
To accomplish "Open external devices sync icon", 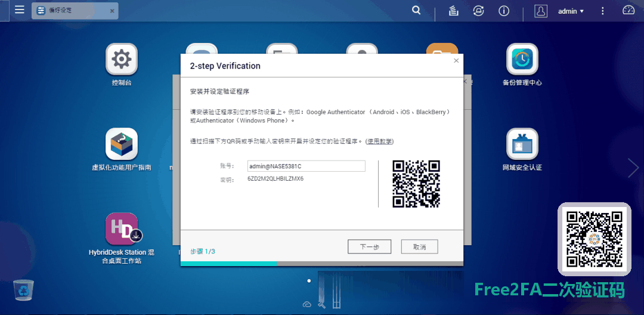I will point(478,11).
